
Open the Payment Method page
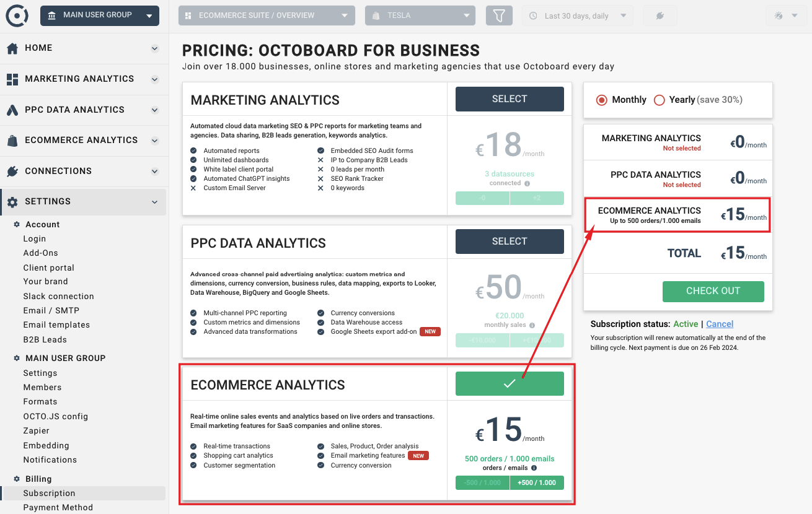coord(58,507)
